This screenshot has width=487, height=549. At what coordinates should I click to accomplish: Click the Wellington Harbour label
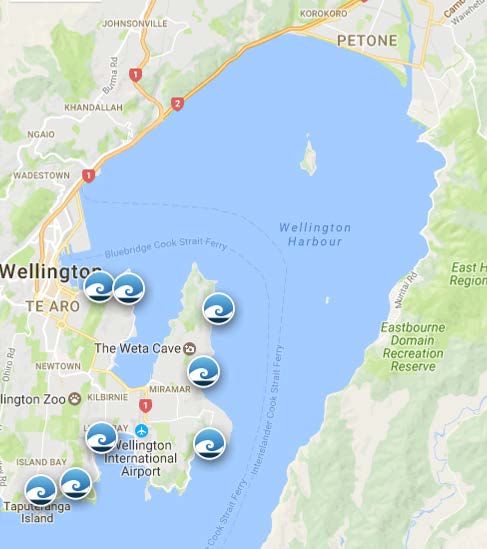pyautogui.click(x=315, y=235)
